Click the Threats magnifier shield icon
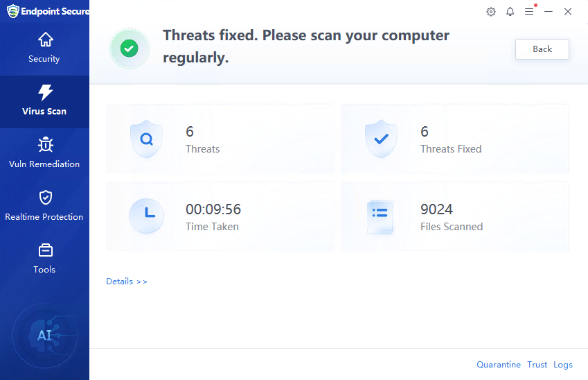 click(146, 139)
